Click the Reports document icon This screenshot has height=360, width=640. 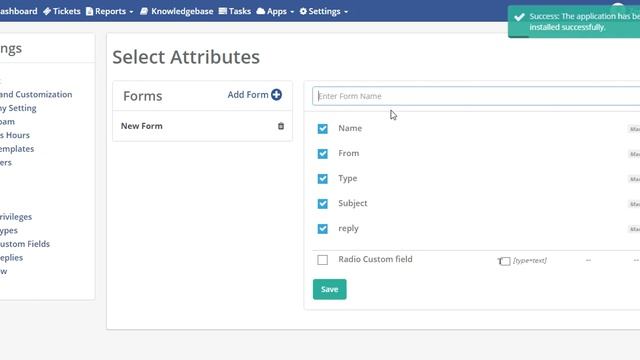[x=89, y=11]
